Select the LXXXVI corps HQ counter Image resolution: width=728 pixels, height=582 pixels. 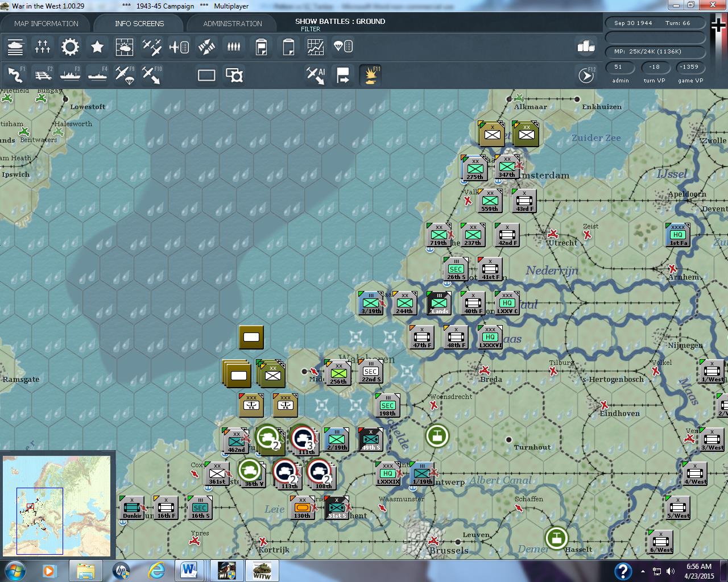pos(490,337)
